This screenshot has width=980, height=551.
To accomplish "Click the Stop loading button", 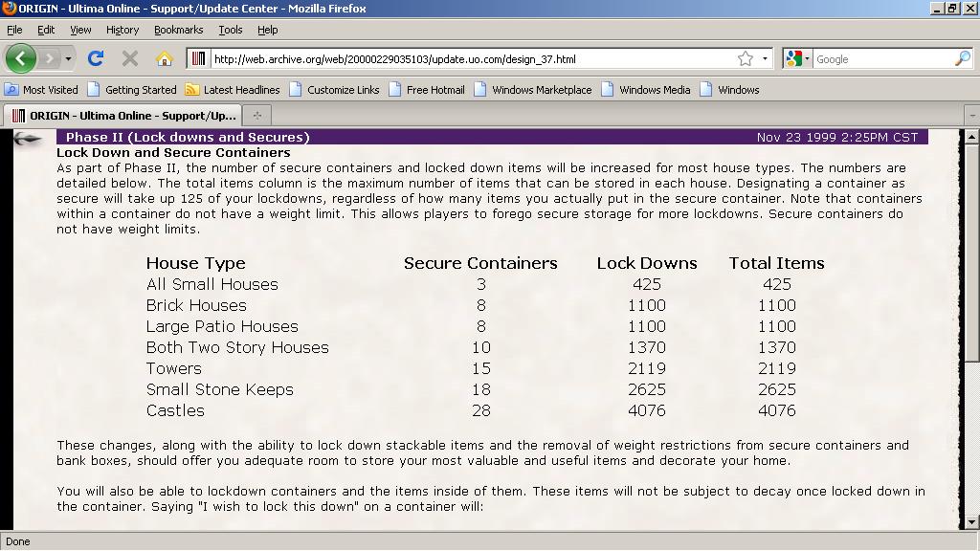I will [x=130, y=58].
